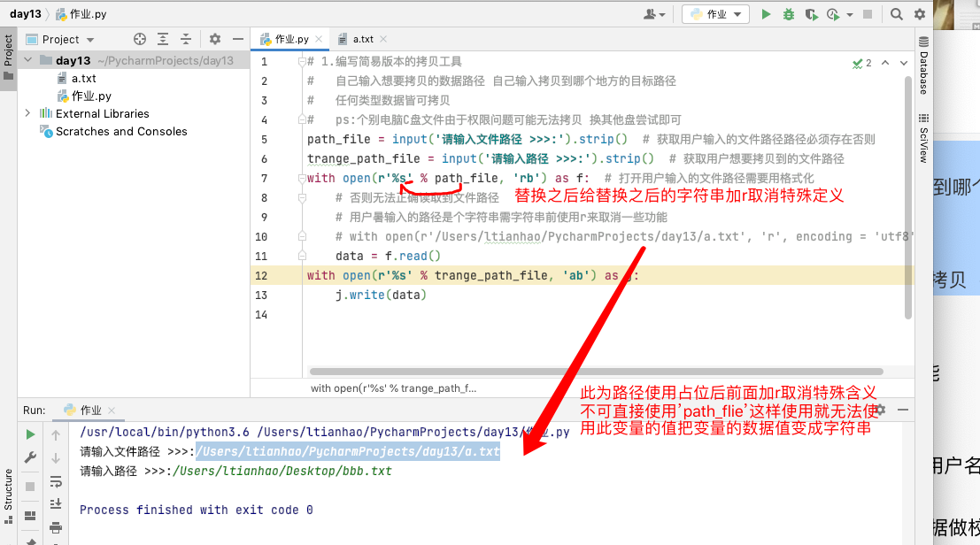Viewport: 980px width, 545px height.
Task: Click line 11 'data = f.read()' in the editor
Action: (x=388, y=256)
